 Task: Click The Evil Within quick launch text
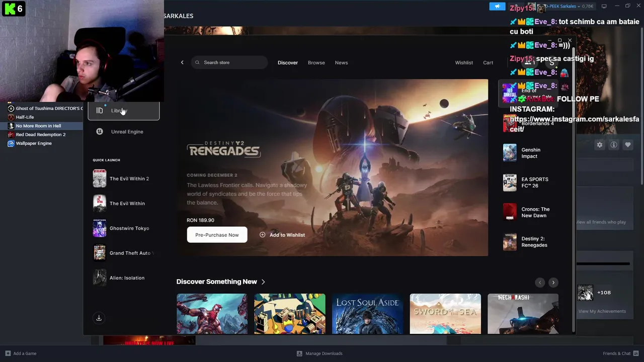click(x=127, y=204)
